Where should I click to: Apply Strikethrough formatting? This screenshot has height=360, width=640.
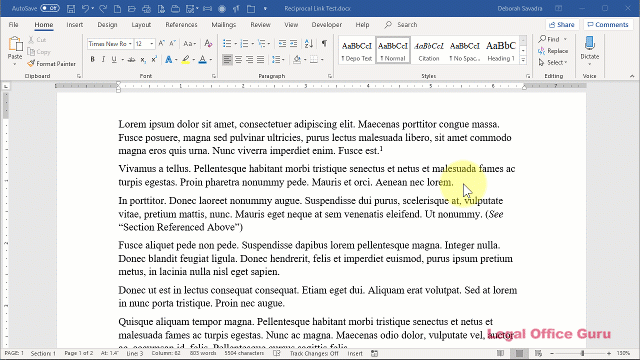pyautogui.click(x=131, y=60)
